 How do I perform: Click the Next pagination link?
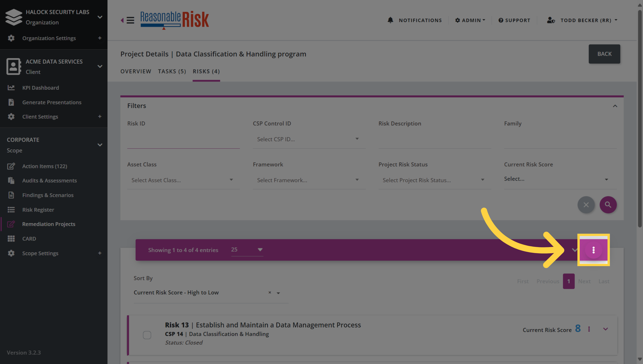tap(584, 281)
